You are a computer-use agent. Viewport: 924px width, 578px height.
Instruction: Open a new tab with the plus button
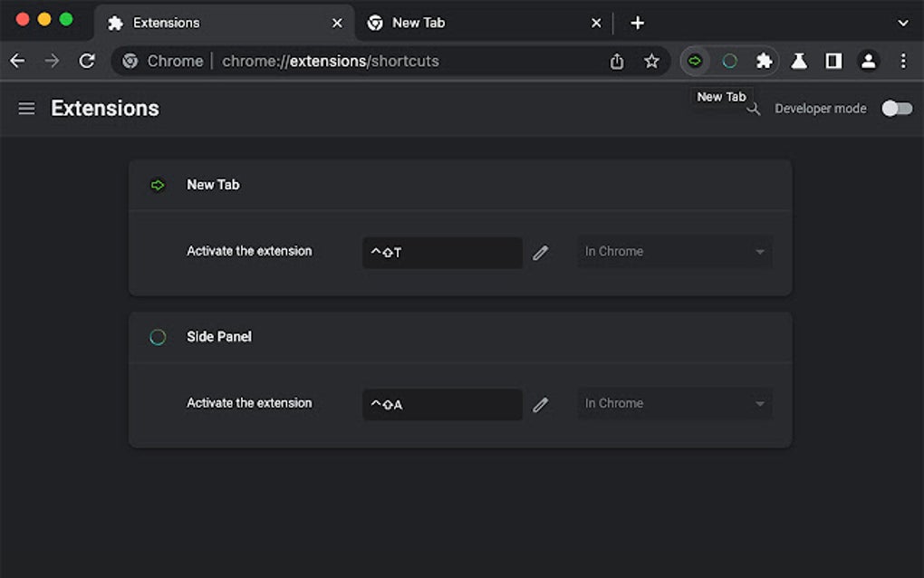pos(637,23)
